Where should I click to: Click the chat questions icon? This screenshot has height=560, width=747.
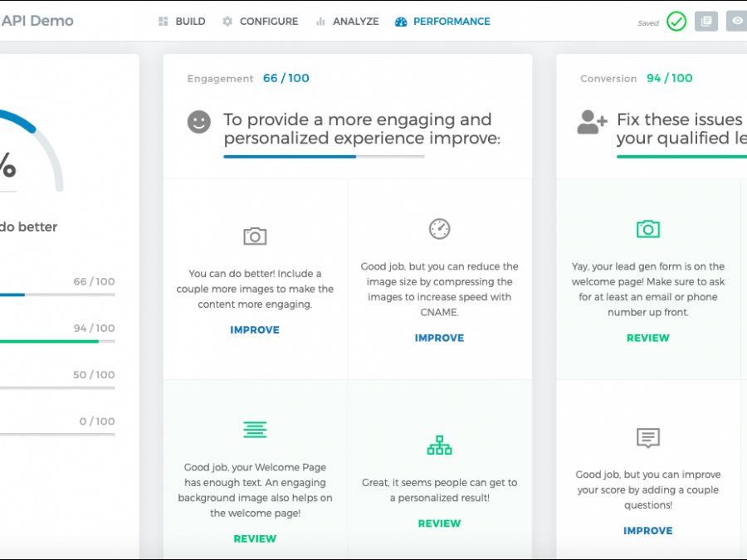pyautogui.click(x=647, y=437)
